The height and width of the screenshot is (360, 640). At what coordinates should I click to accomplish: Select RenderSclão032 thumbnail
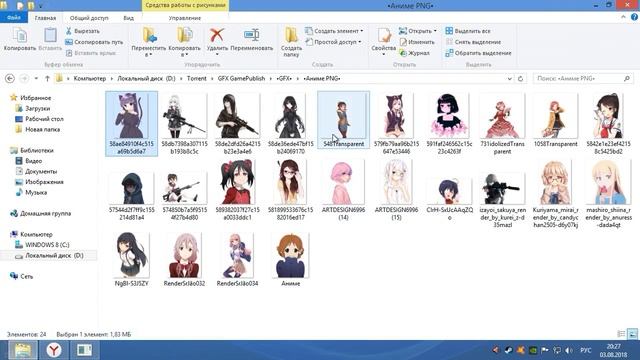(x=184, y=255)
